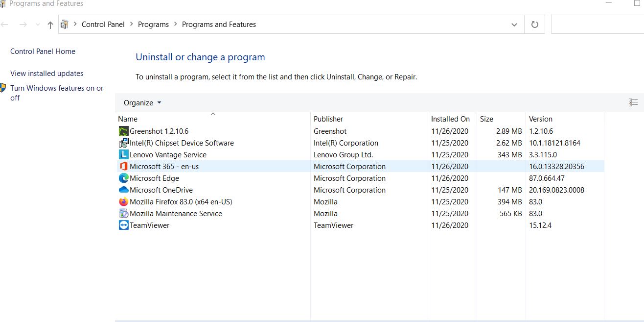
Task: Refresh the Programs and Features list
Action: pos(534,25)
